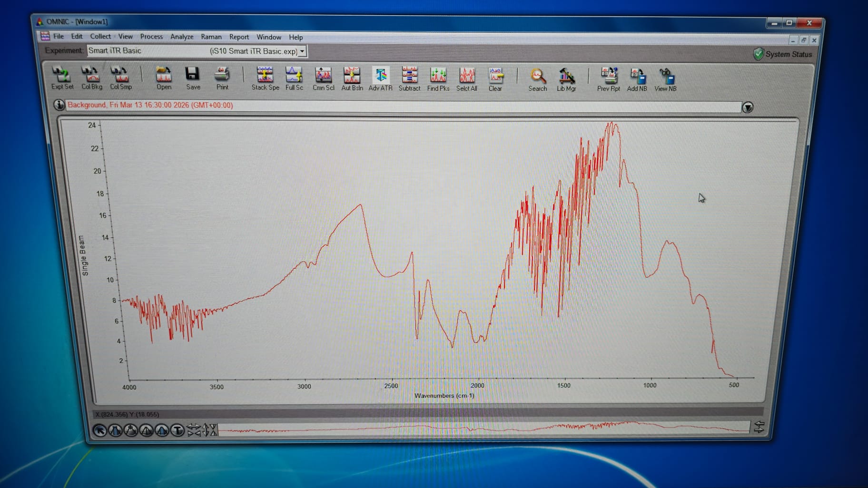
Task: Open the iS10 Smart iTR Basic experiment dropdown
Action: (303, 51)
